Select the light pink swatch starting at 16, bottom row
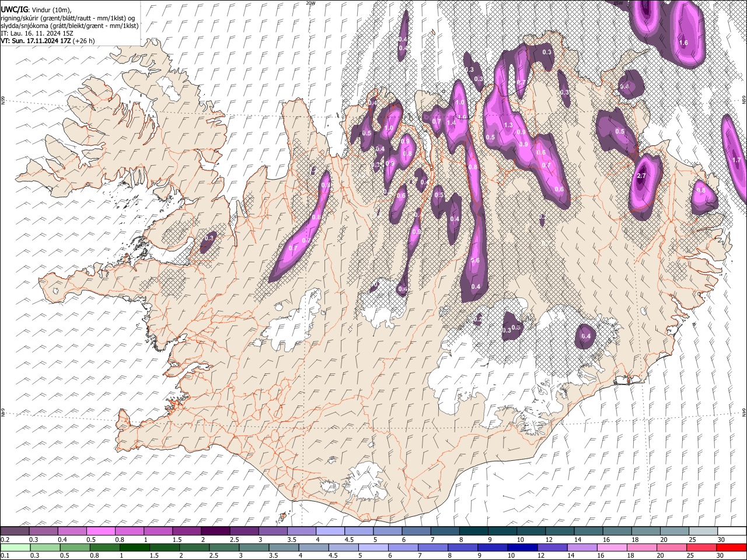 [x=612, y=547]
